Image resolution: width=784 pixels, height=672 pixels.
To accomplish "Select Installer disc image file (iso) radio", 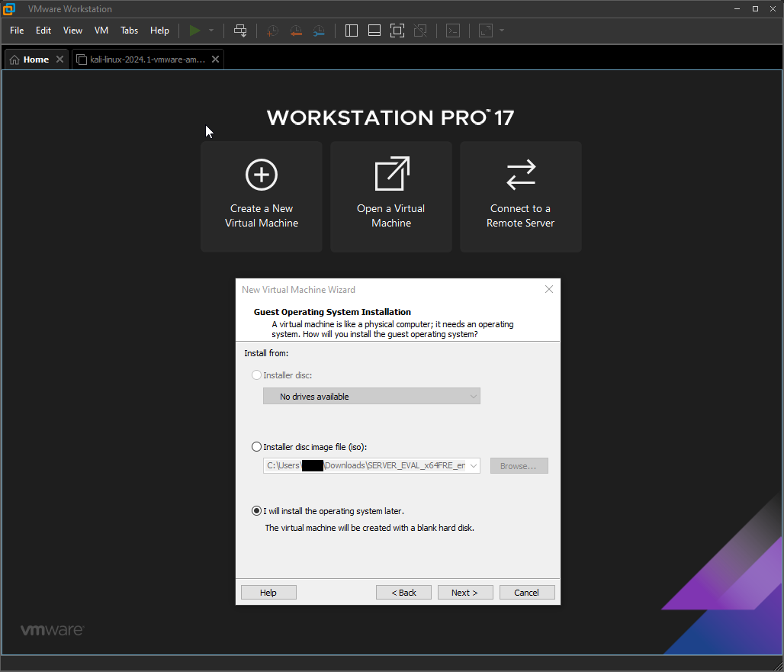I will coord(256,446).
